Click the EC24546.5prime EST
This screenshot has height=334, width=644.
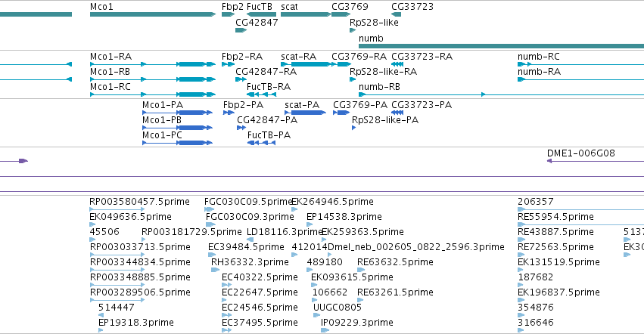(x=260, y=308)
